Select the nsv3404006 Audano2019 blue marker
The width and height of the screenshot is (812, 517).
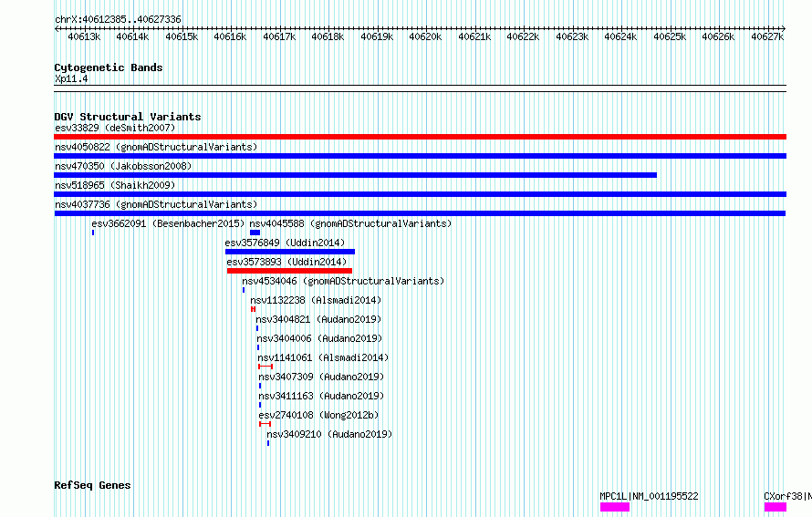(258, 347)
